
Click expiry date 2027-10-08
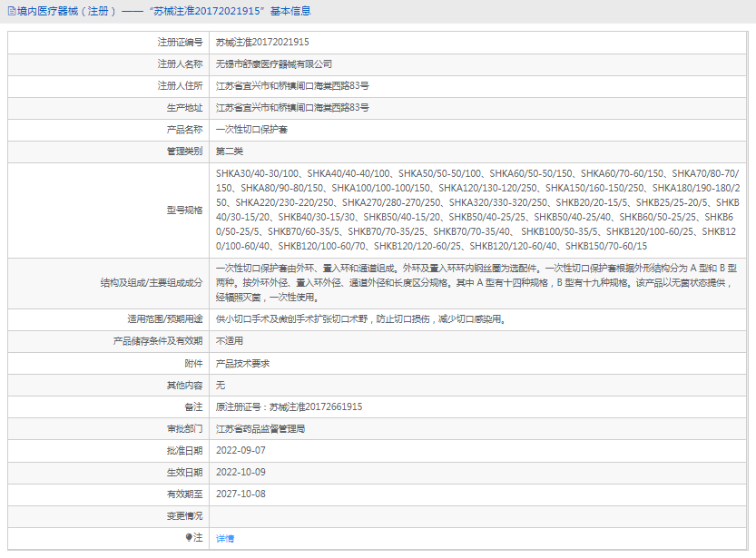coord(241,494)
